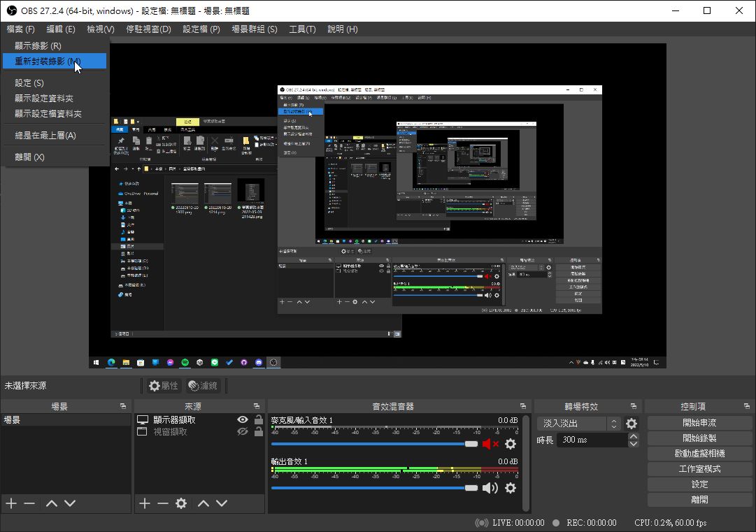Viewport: 756px width, 532px height.
Task: Open source properties gear in sources toolbar
Action: (181, 503)
